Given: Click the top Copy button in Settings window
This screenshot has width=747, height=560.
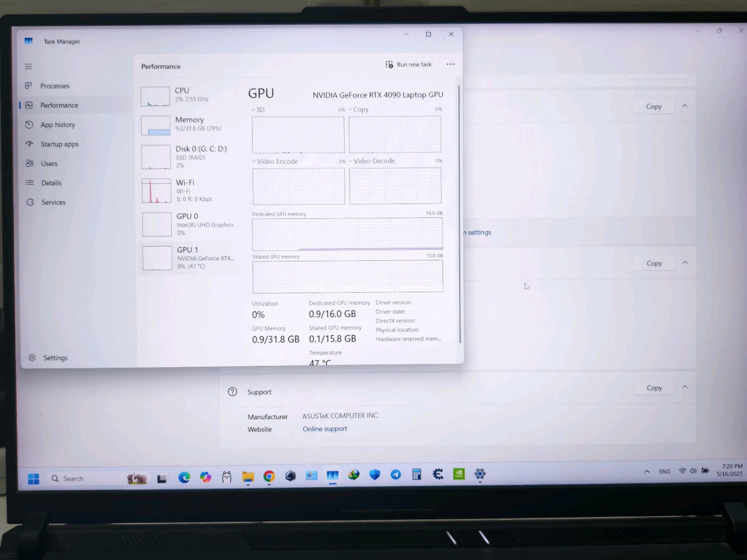Looking at the screenshot, I should coord(653,107).
